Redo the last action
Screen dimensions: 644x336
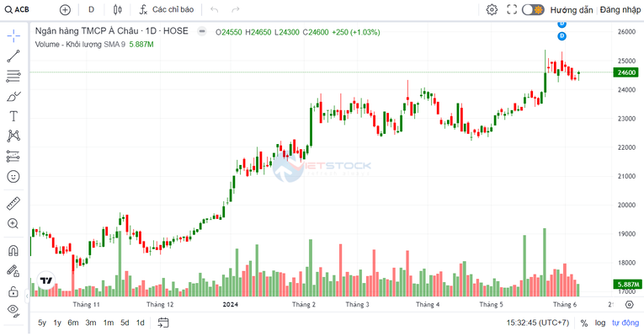point(236,9)
